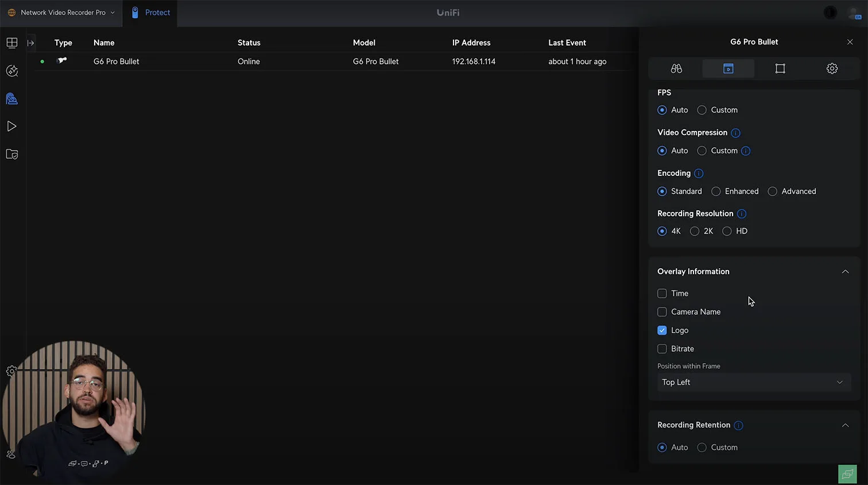
Task: Choose Advanced encoding
Action: coord(773,191)
